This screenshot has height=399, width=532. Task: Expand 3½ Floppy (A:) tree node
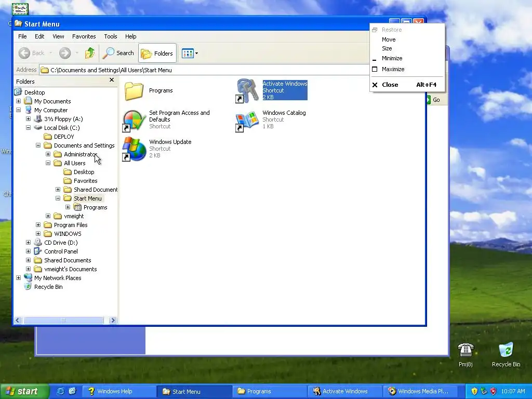pos(28,119)
